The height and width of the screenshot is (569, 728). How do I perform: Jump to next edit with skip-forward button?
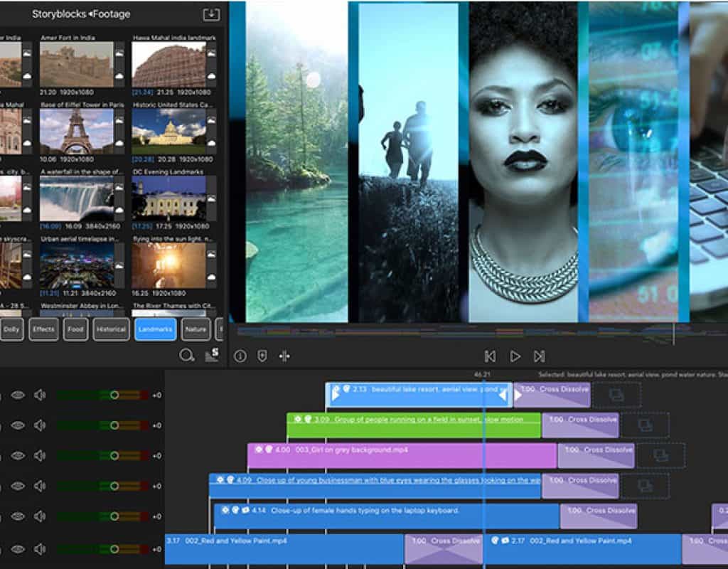click(539, 356)
